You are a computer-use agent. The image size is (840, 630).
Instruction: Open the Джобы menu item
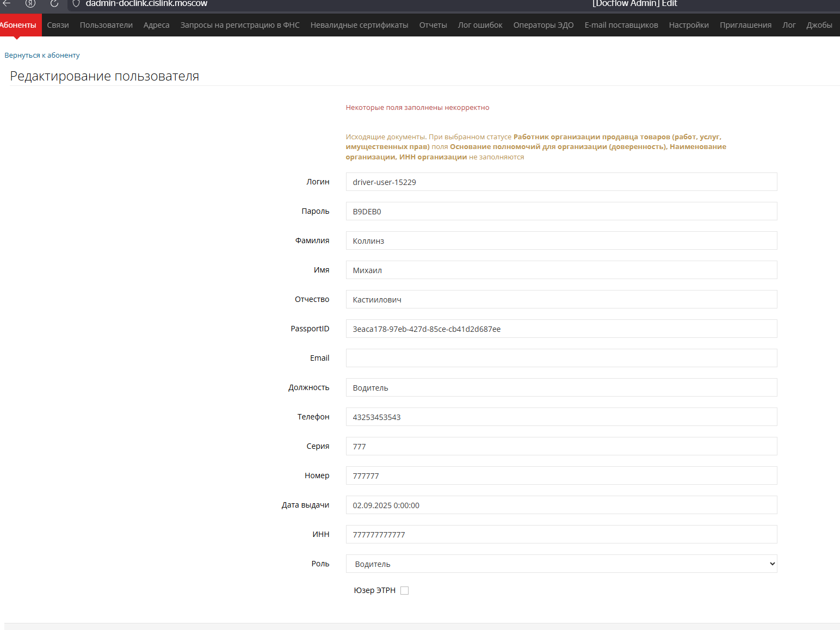819,25
